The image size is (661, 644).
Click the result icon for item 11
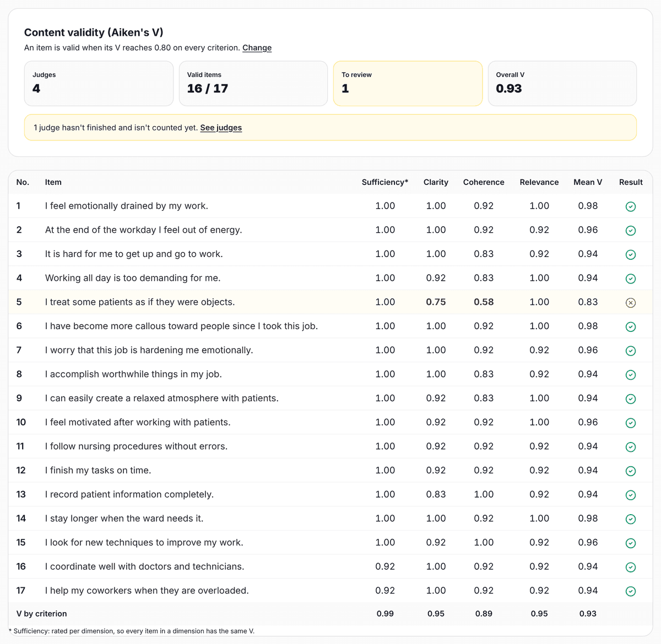(631, 447)
